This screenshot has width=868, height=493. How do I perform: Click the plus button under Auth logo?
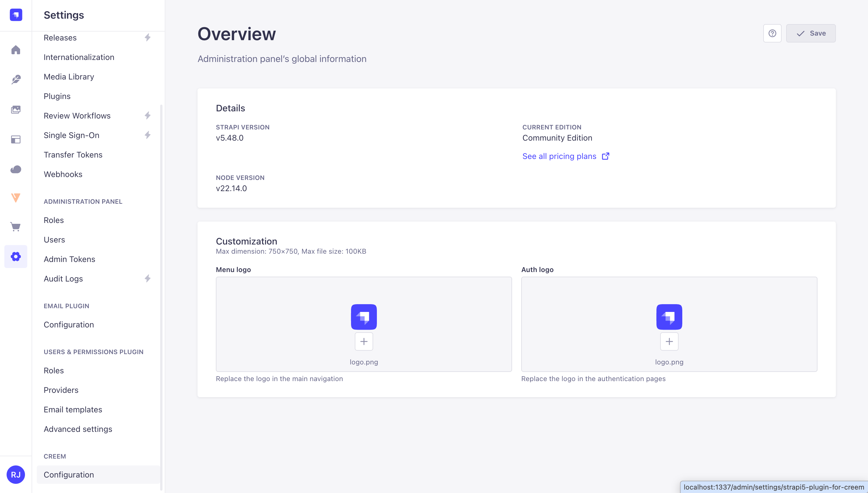click(x=669, y=341)
